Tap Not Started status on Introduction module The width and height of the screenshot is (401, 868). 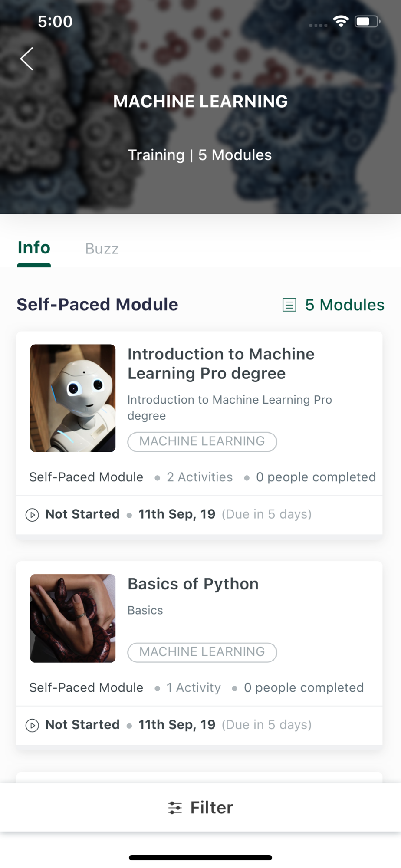(x=82, y=514)
